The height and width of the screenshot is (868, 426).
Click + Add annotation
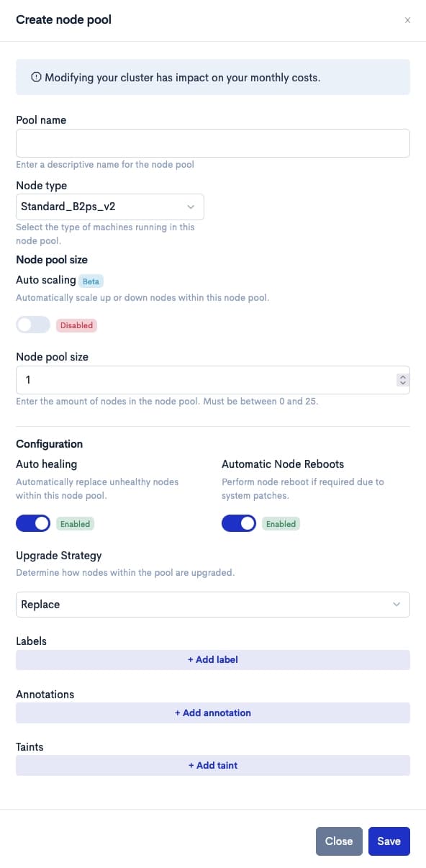point(213,713)
